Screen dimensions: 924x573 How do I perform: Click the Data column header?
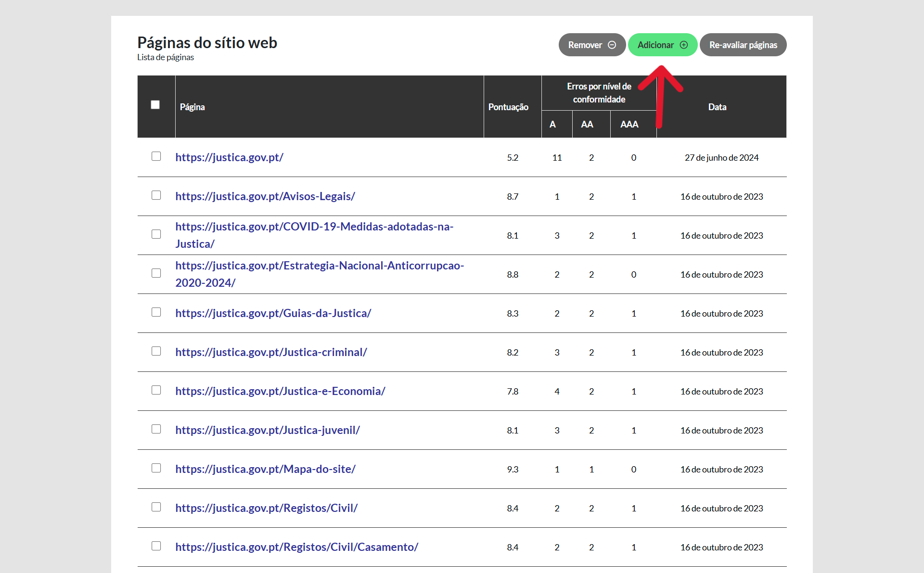(x=717, y=107)
